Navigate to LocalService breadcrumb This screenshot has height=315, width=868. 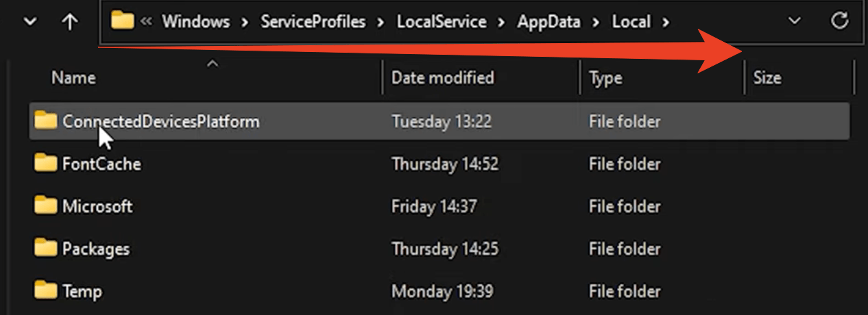440,22
